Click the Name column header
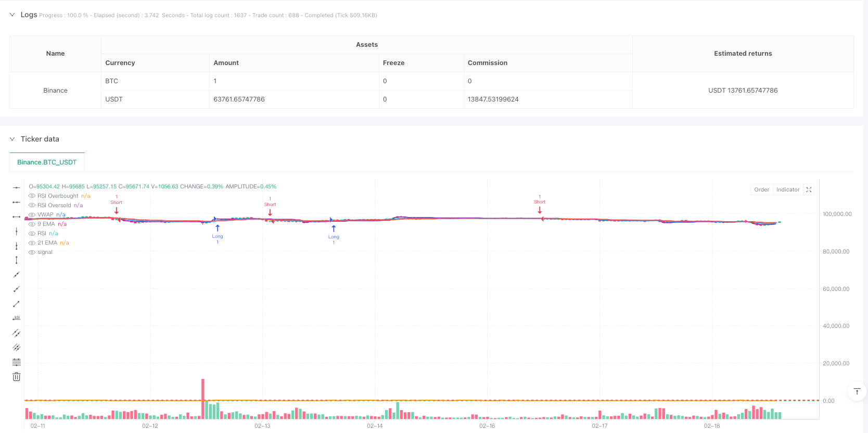Screen dimensions: 868x433 click(x=55, y=54)
